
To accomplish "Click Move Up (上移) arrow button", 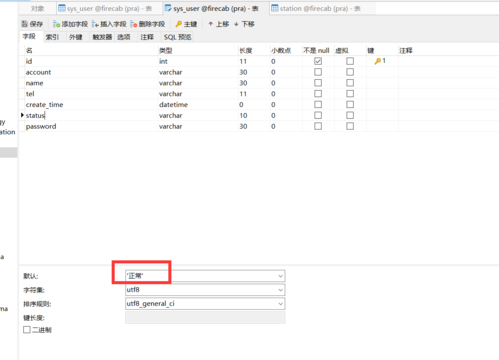I will 219,24.
